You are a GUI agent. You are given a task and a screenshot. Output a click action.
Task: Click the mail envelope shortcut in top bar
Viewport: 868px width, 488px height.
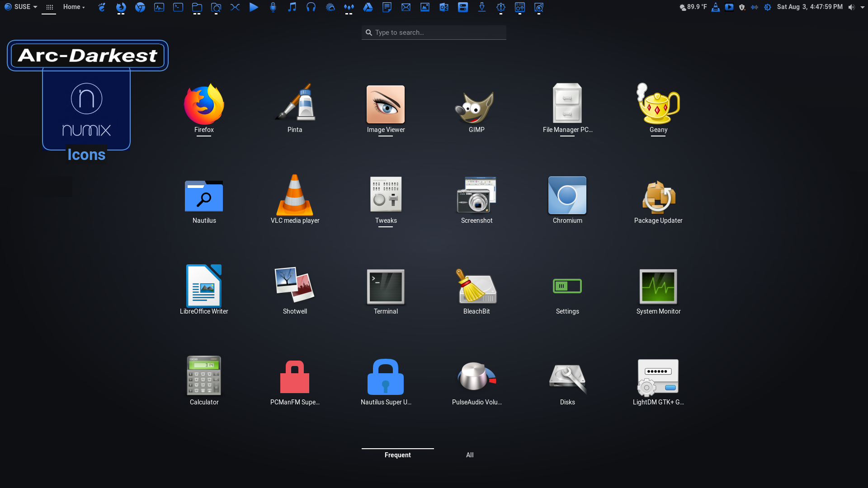click(406, 7)
